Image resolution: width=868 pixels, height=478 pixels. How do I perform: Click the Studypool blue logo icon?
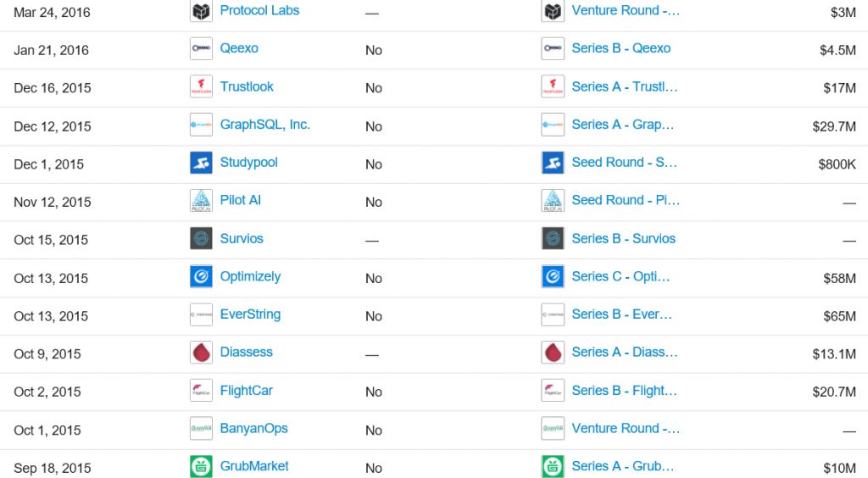(201, 163)
